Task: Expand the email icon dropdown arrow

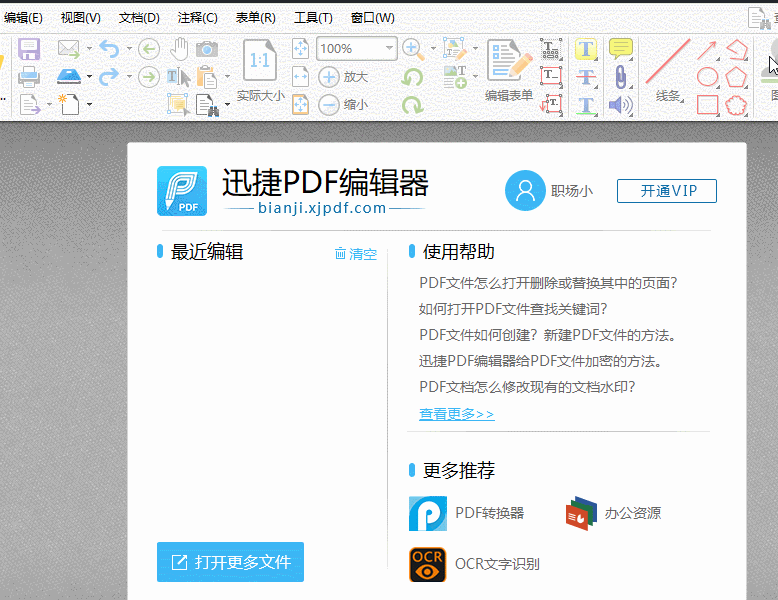Action: click(89, 49)
